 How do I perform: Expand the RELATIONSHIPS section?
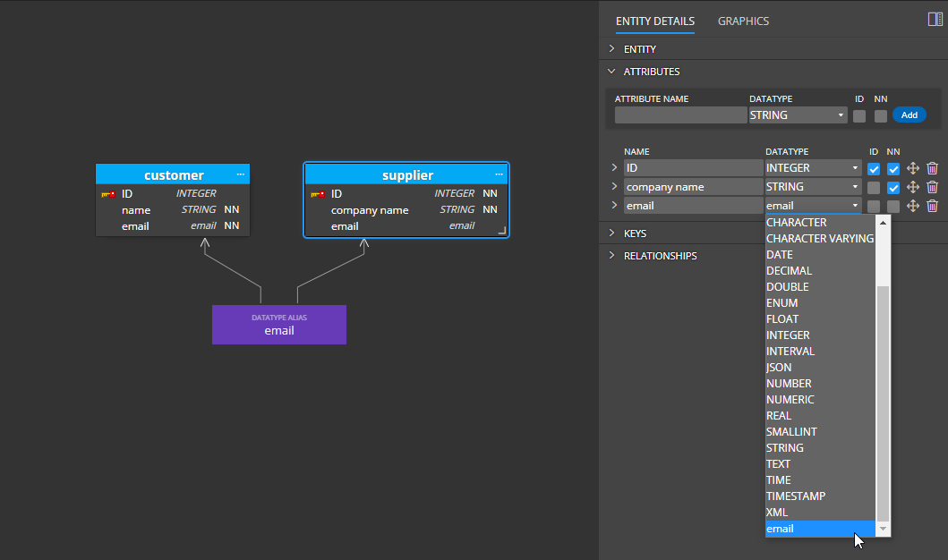point(660,256)
